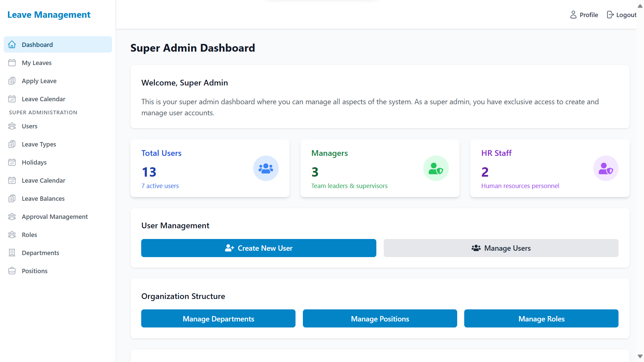The image size is (644, 362).
Task: Click the Positions briefcase icon
Action: pyautogui.click(x=12, y=270)
